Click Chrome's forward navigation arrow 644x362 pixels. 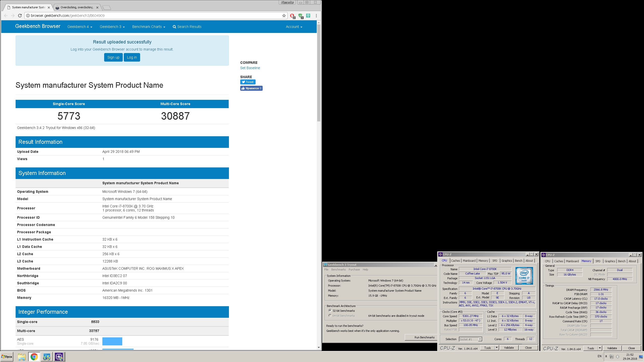13,16
